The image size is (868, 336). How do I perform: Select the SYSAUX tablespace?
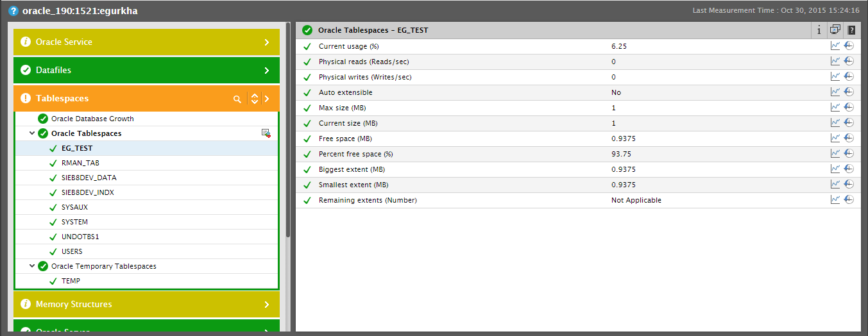(74, 207)
